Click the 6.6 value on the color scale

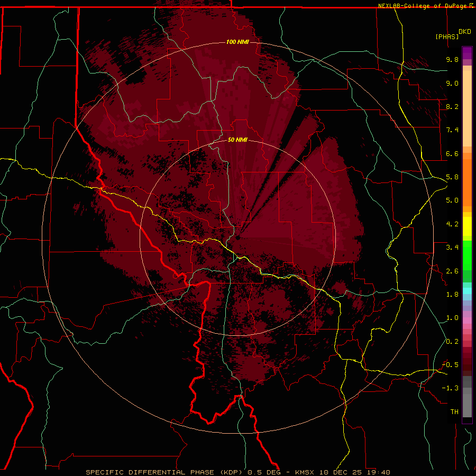point(452,153)
